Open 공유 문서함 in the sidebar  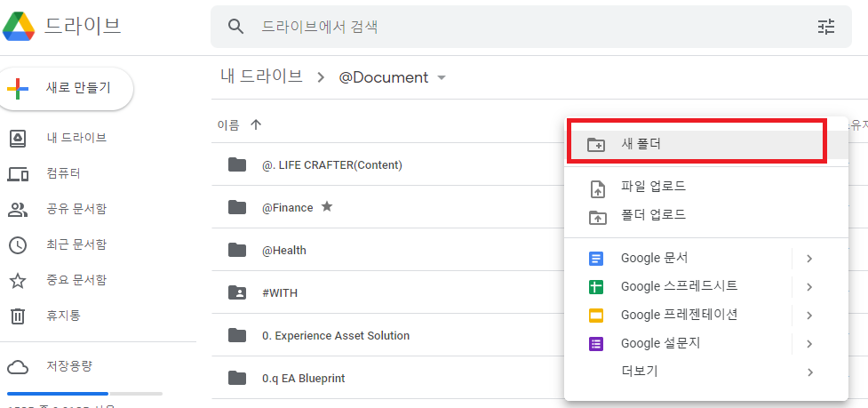76,209
